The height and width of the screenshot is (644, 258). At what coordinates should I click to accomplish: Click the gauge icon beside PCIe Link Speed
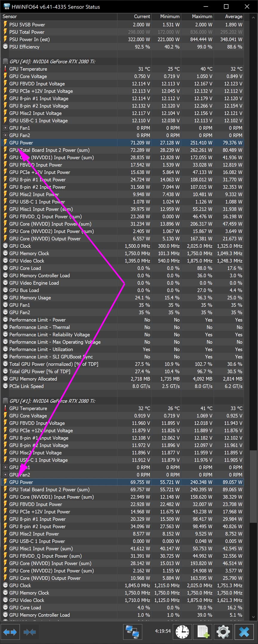point(5,386)
